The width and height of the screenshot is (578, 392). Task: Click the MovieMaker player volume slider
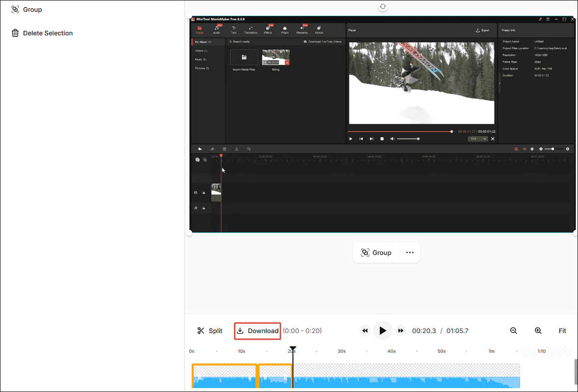408,139
